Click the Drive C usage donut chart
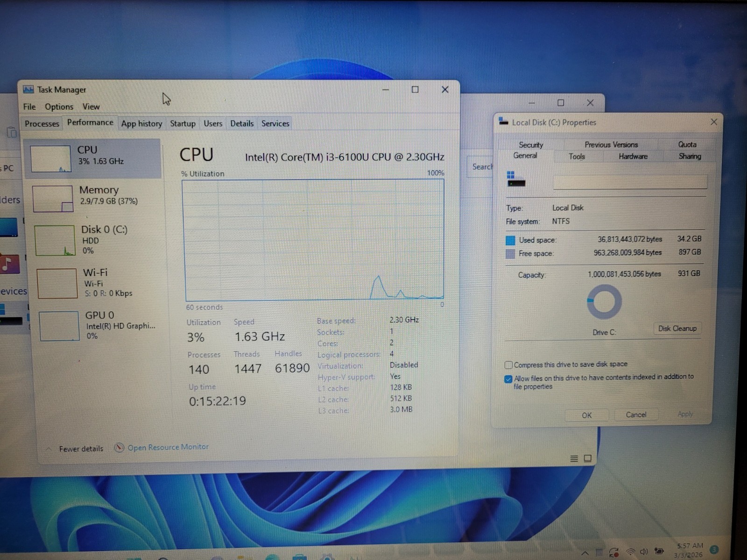 (x=604, y=302)
